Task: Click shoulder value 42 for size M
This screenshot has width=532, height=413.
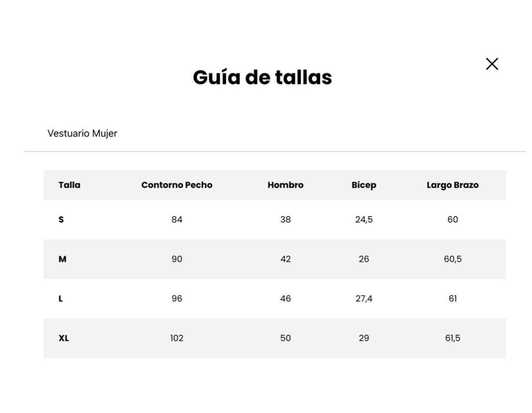Action: [285, 259]
